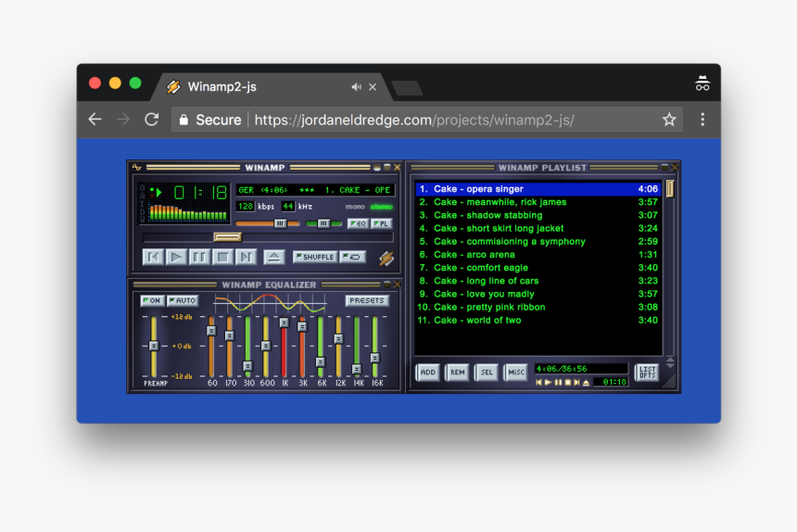Select track 'Cake - comfort eagle'

[538, 268]
